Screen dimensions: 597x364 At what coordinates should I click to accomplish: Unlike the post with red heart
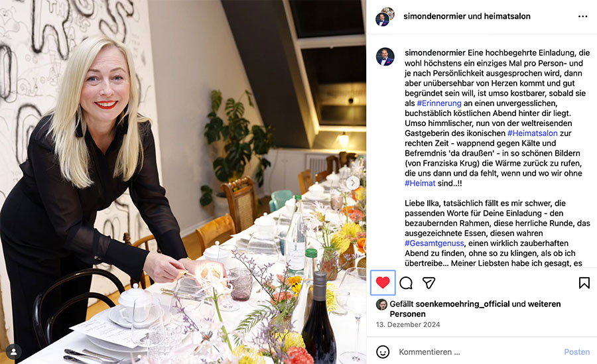click(x=383, y=283)
